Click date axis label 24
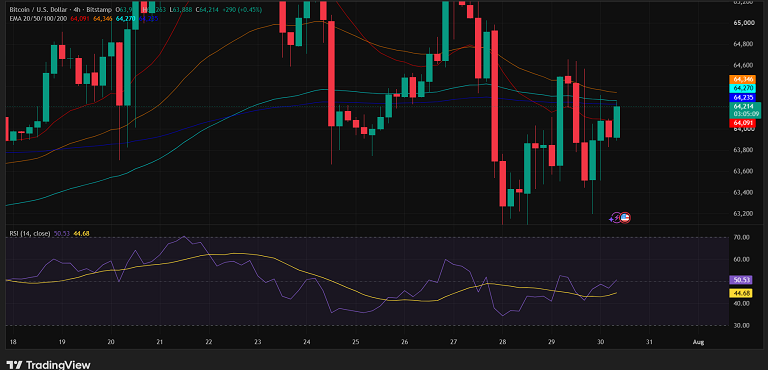 click(307, 342)
